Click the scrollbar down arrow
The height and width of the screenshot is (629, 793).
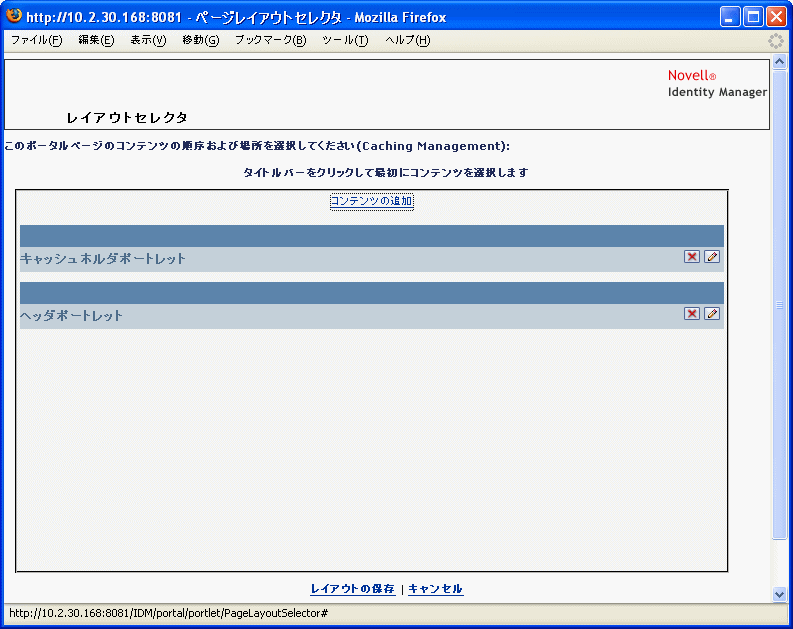[x=779, y=595]
